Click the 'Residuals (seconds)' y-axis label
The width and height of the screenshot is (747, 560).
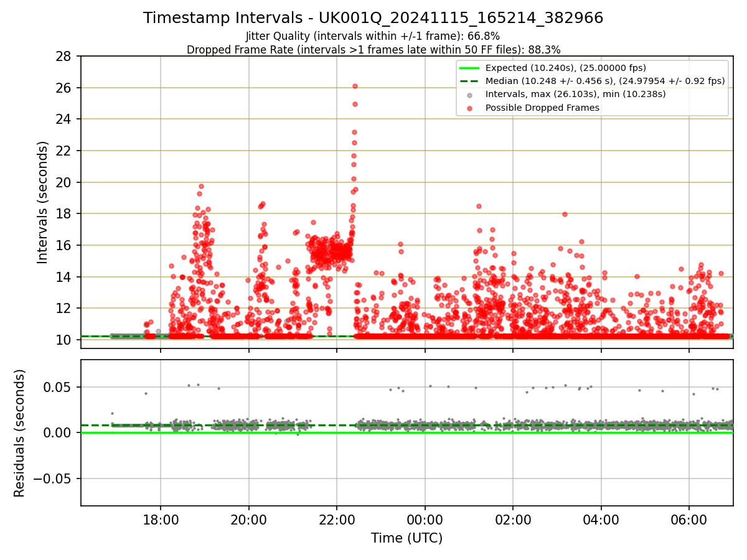tap(20, 433)
